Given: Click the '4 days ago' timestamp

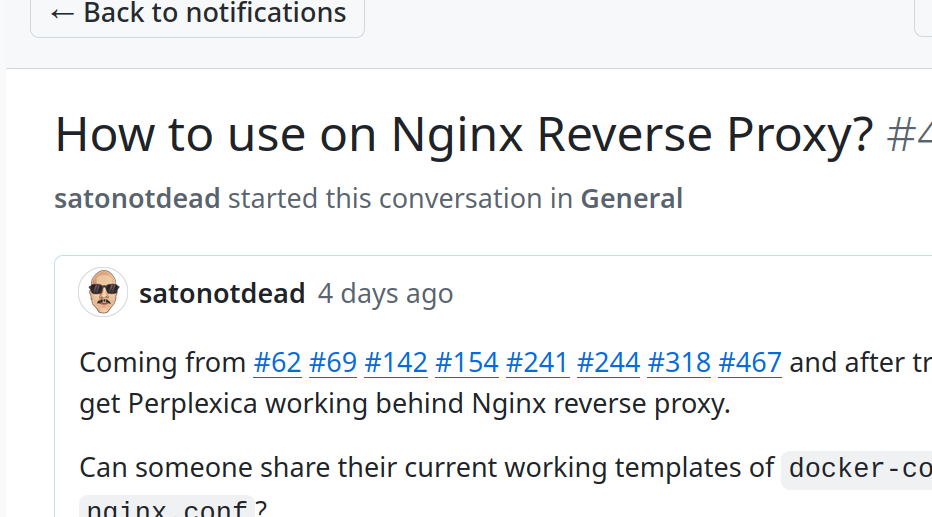Looking at the screenshot, I should pyautogui.click(x=385, y=294).
